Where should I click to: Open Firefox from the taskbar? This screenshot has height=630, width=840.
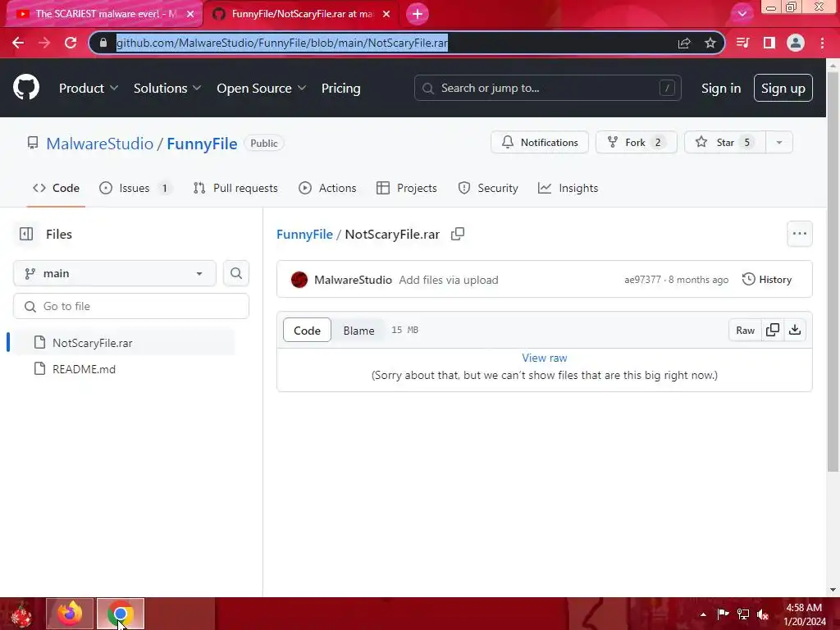coord(70,614)
